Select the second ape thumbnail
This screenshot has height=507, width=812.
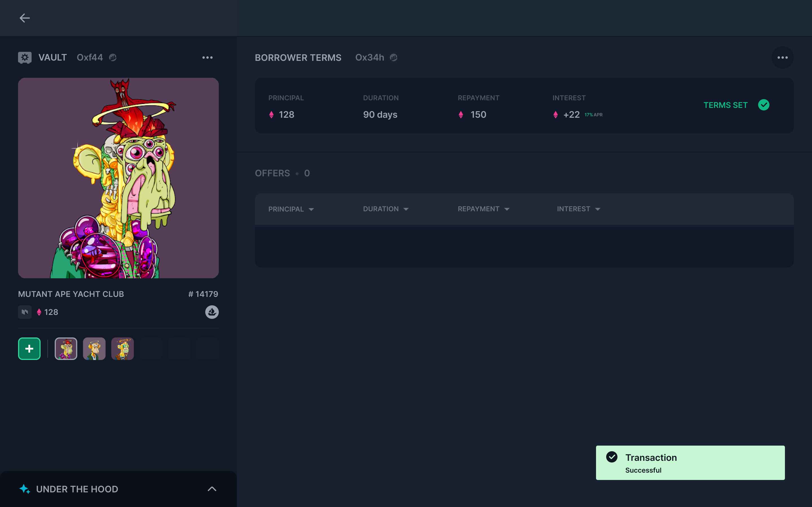coord(94,349)
